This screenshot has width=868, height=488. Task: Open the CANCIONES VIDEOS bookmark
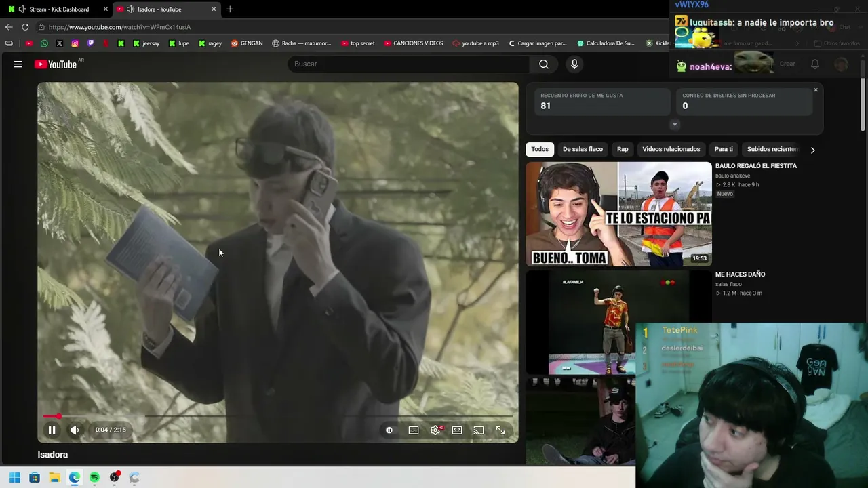[414, 43]
